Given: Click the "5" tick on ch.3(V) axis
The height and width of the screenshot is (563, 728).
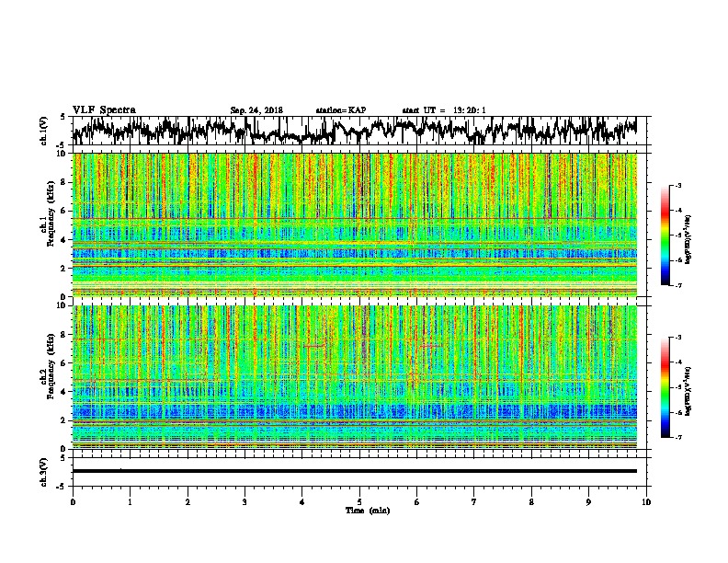Looking at the screenshot, I should point(63,458).
